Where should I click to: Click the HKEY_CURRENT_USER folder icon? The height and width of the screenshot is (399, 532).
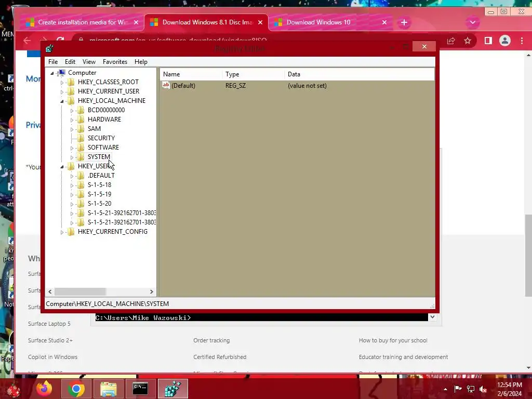[x=71, y=91]
